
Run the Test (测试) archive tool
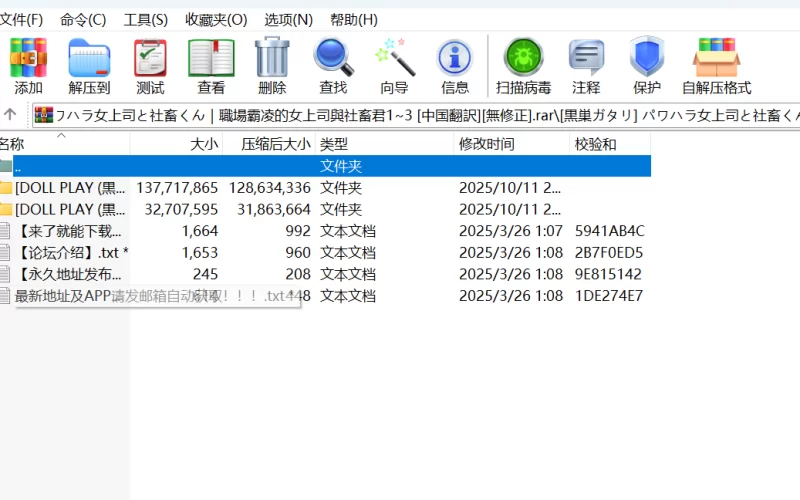pos(150,65)
